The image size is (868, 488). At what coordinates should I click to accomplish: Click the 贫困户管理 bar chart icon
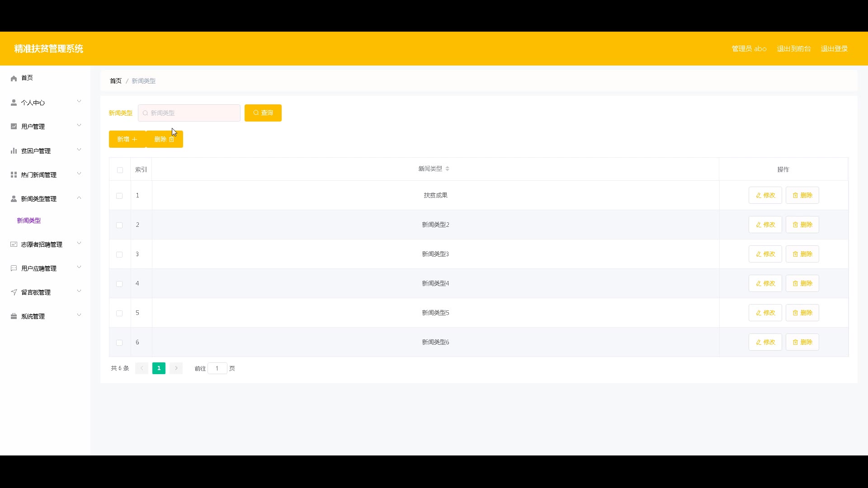click(14, 151)
